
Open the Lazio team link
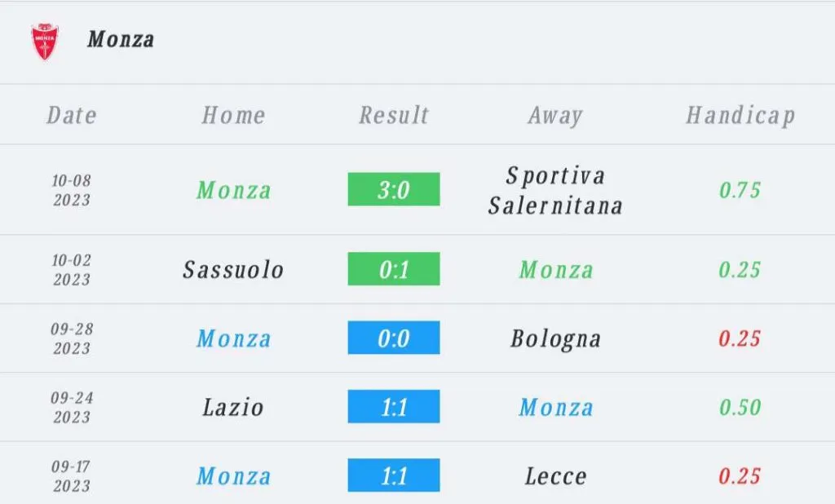coord(233,408)
